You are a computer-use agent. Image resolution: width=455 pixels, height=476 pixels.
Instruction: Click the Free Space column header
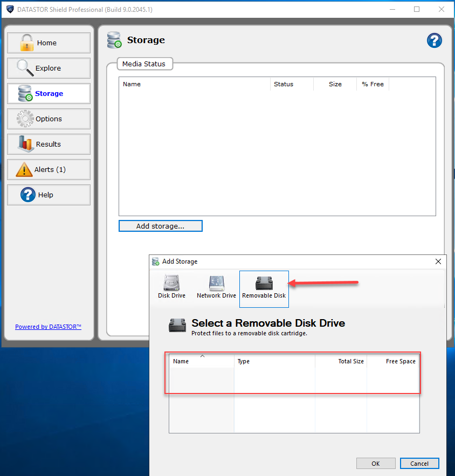pyautogui.click(x=393, y=361)
